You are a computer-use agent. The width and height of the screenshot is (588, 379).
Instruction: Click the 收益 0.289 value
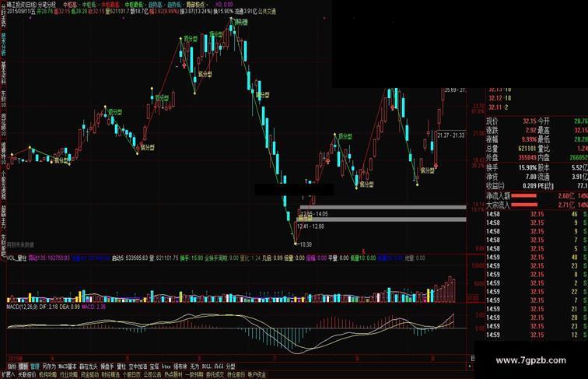point(530,186)
